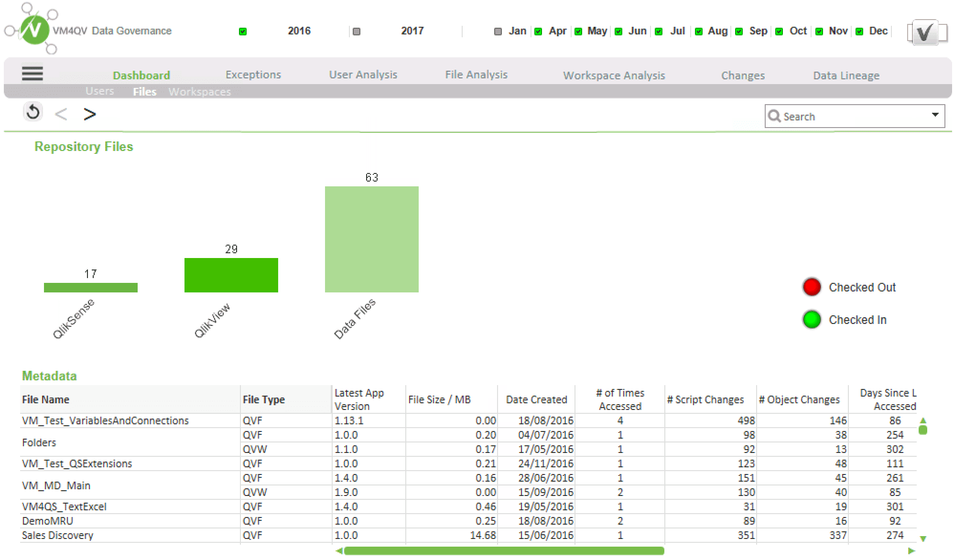The image size is (954, 560).
Task: Select the Sales Discovery file name
Action: 58,535
